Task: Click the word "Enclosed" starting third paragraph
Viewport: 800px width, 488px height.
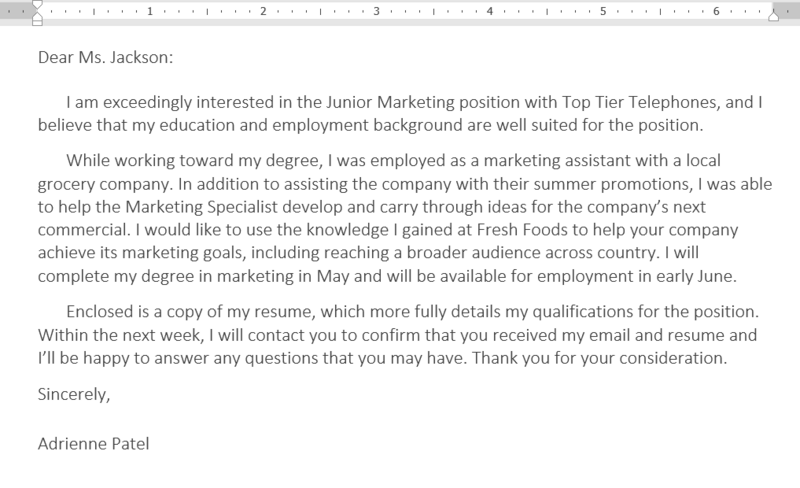Action: click(99, 311)
